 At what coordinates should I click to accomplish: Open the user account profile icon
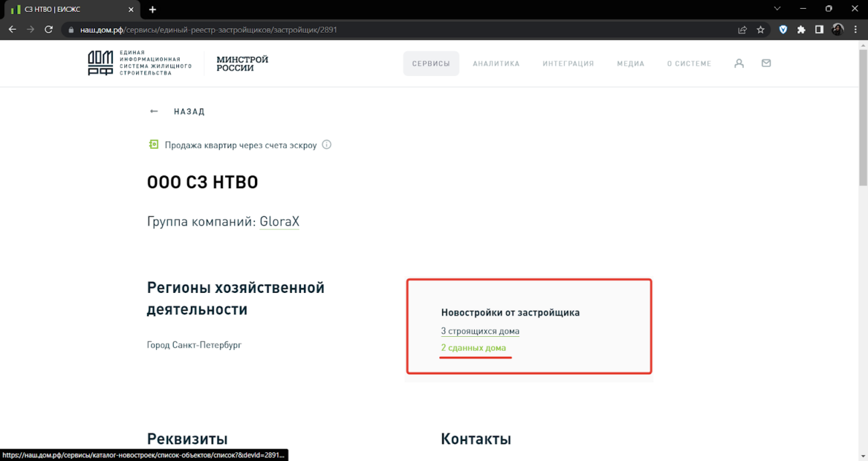click(x=739, y=63)
